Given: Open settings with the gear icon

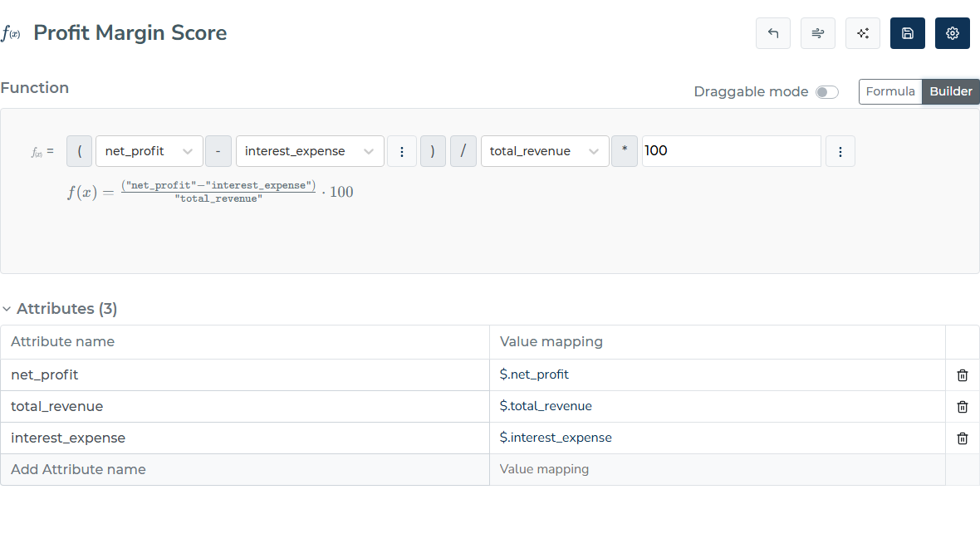Looking at the screenshot, I should tap(953, 33).
